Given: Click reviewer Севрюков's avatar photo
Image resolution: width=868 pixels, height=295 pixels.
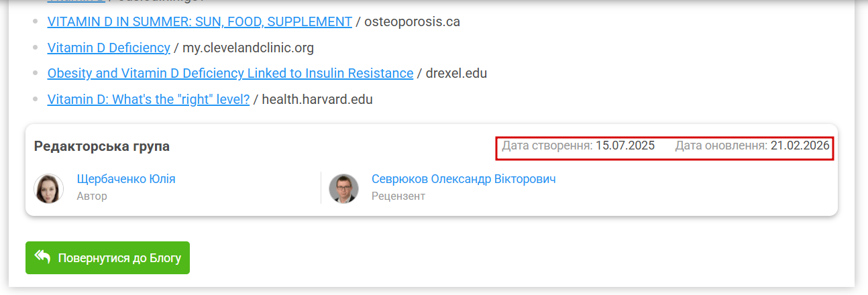Looking at the screenshot, I should 343,188.
